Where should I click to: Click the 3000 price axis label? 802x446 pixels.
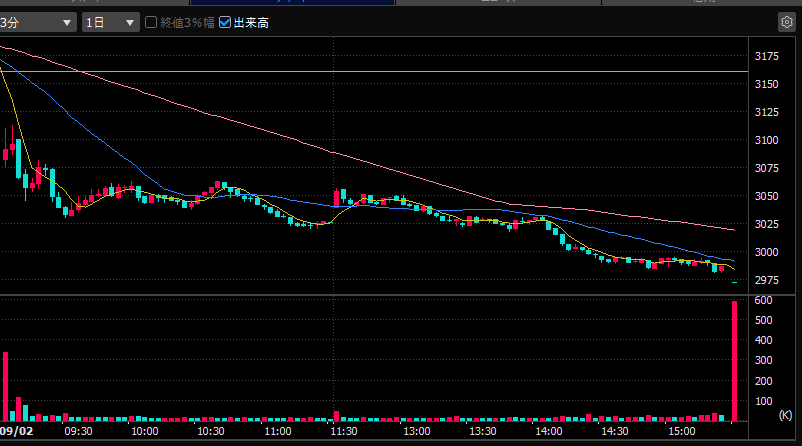(767, 252)
